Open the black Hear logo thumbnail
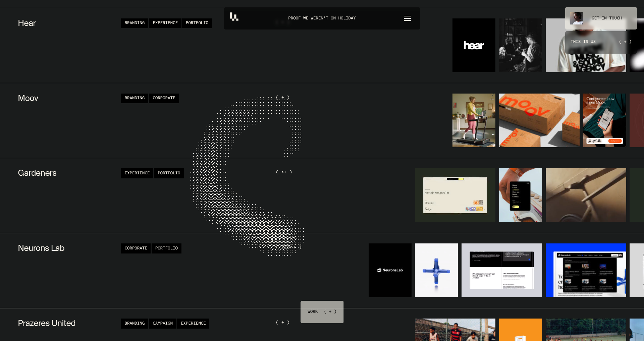The image size is (644, 341). [x=474, y=45]
